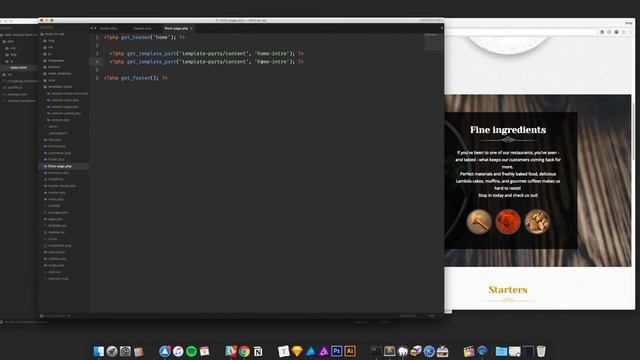Click the get_header code on line 1
Image resolution: width=640 pixels, height=360 pixels.
(144, 37)
